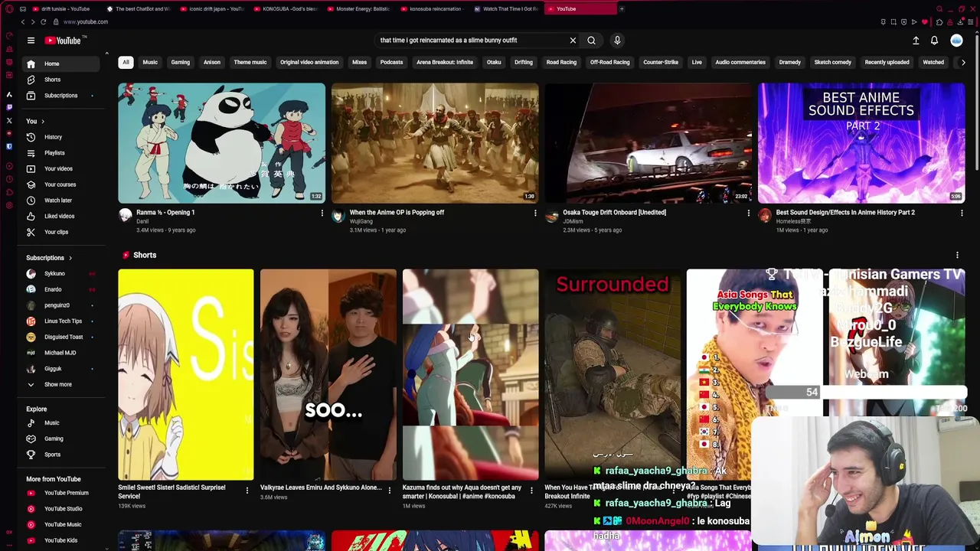Open History in the YouTube sidebar
Image resolution: width=980 pixels, height=551 pixels.
click(60, 137)
